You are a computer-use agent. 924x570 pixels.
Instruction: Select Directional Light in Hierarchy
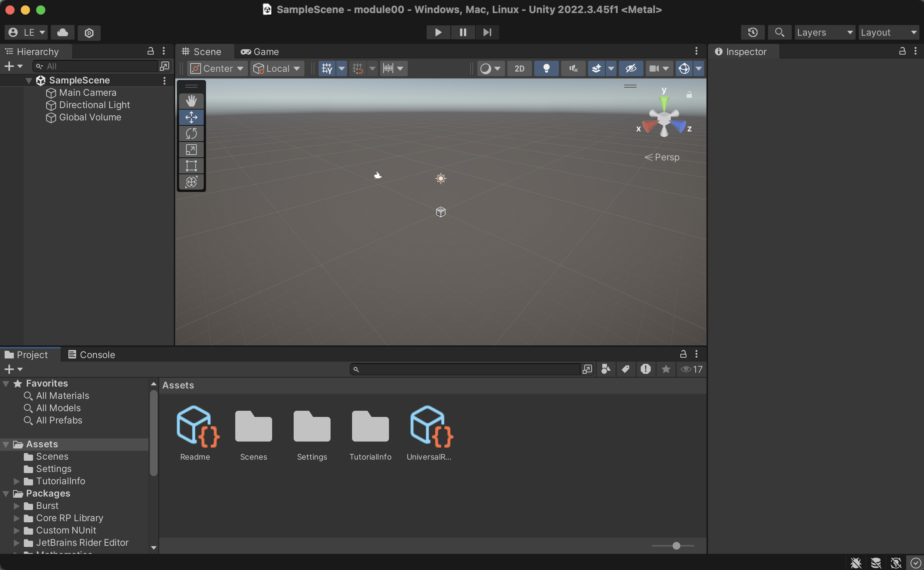point(94,105)
